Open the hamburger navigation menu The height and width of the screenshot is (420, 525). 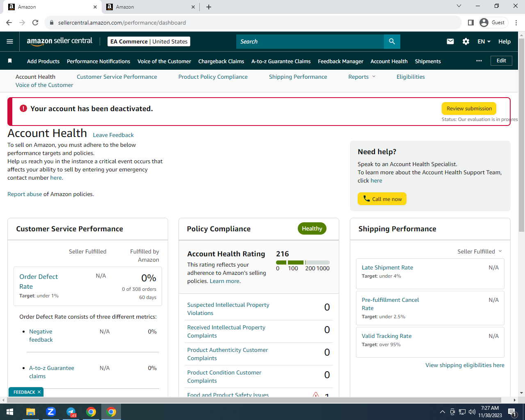10,41
